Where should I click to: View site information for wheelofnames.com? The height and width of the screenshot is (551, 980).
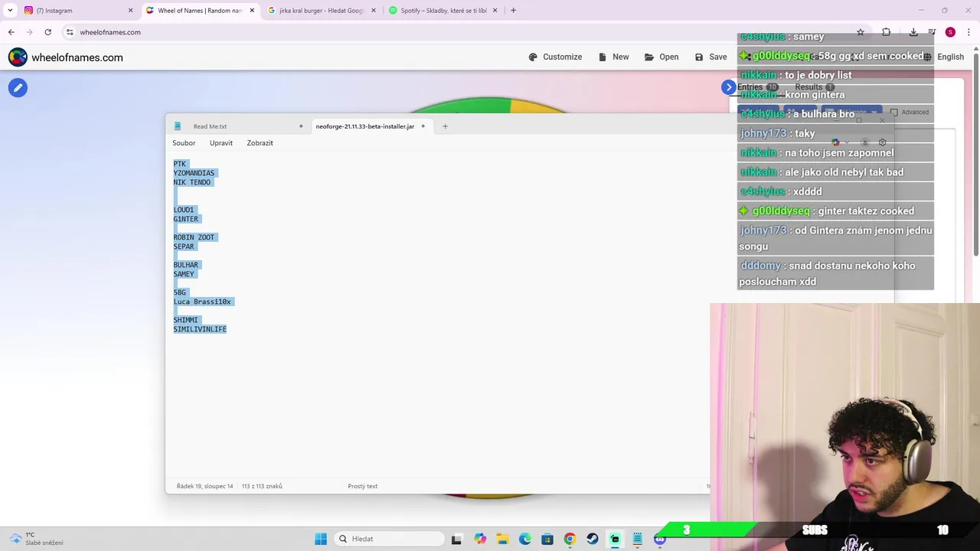tap(70, 32)
